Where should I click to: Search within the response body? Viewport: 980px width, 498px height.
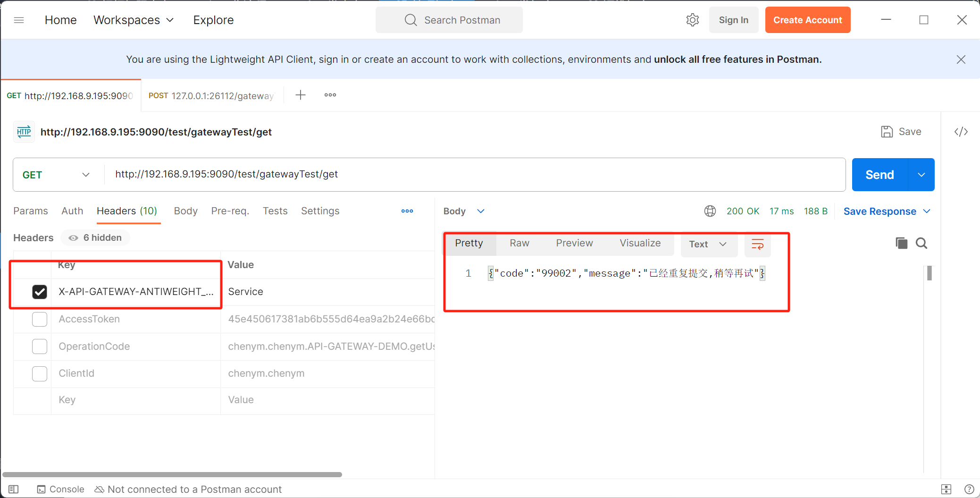point(921,243)
